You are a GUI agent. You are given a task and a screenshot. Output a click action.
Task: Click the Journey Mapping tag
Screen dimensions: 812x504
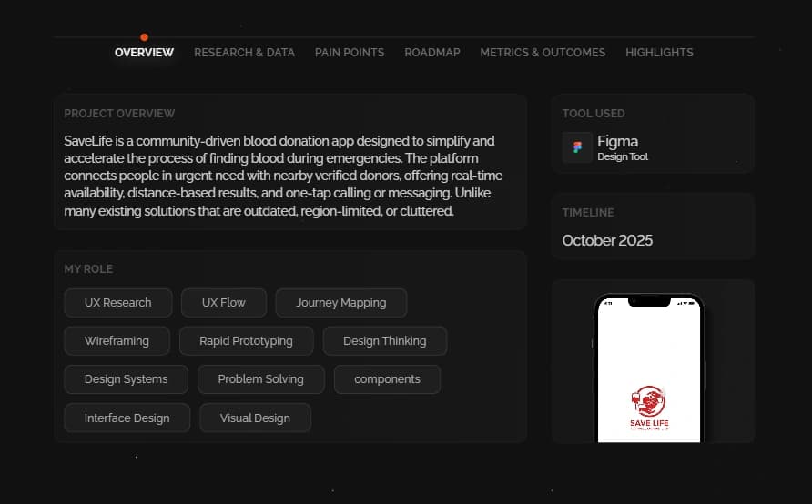click(x=341, y=303)
